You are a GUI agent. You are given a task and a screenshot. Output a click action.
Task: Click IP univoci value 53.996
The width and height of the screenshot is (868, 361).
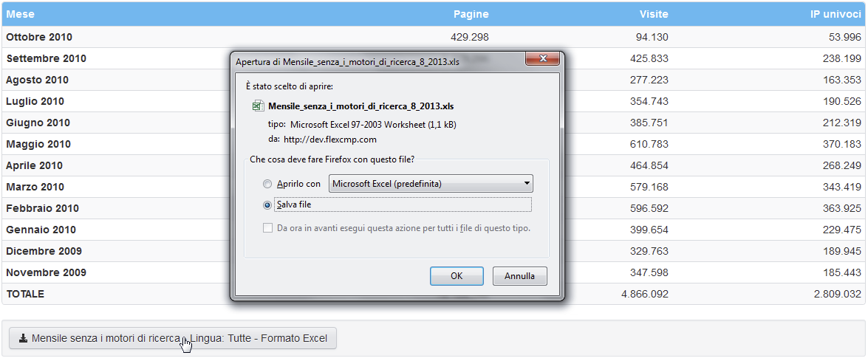tap(845, 37)
